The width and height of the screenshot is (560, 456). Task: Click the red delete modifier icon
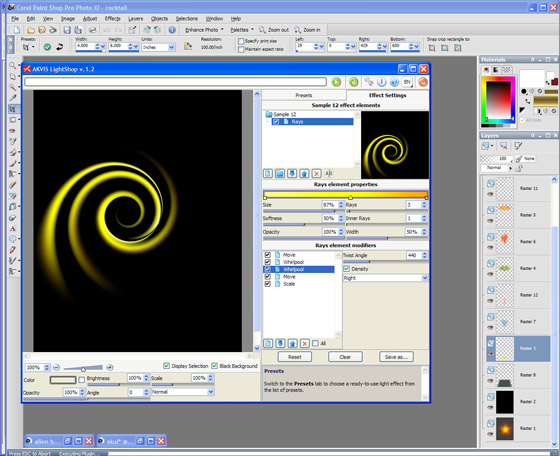click(x=304, y=344)
